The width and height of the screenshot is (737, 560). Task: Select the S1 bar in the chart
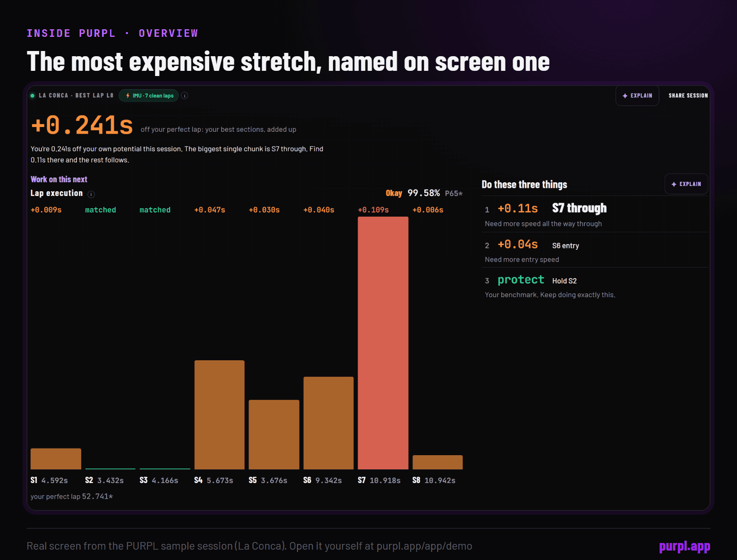(56, 458)
